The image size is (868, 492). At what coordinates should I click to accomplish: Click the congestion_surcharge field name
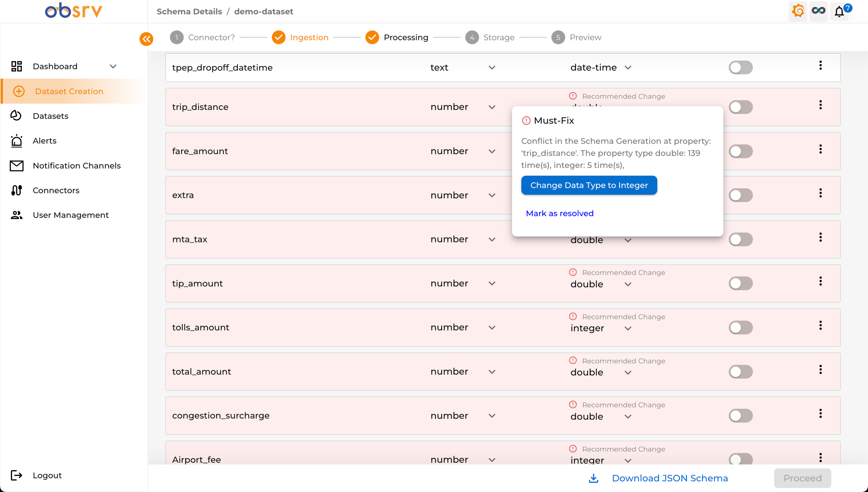221,416
